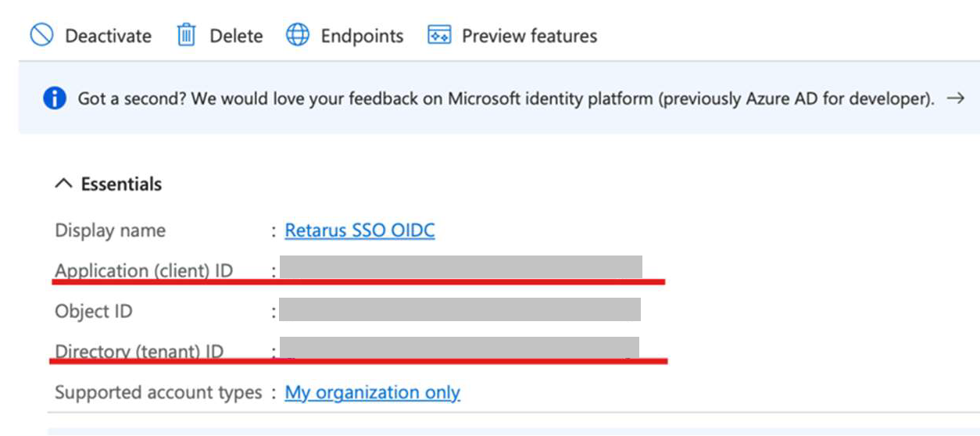Select the redacted Object ID value

coord(460,309)
